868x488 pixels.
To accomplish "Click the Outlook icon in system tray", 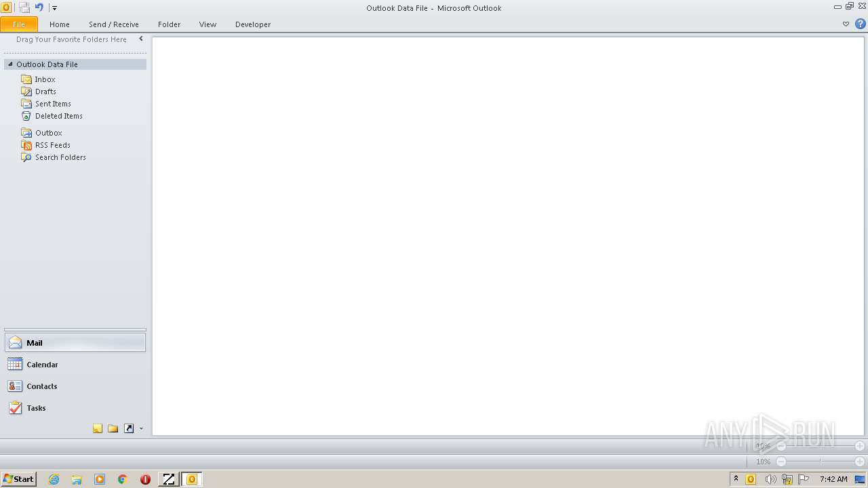I will 751,479.
